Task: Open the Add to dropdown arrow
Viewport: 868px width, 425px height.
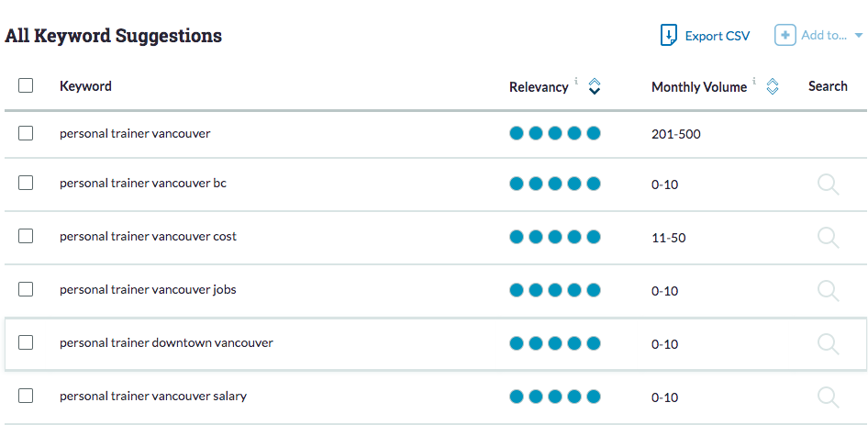Action: click(859, 36)
